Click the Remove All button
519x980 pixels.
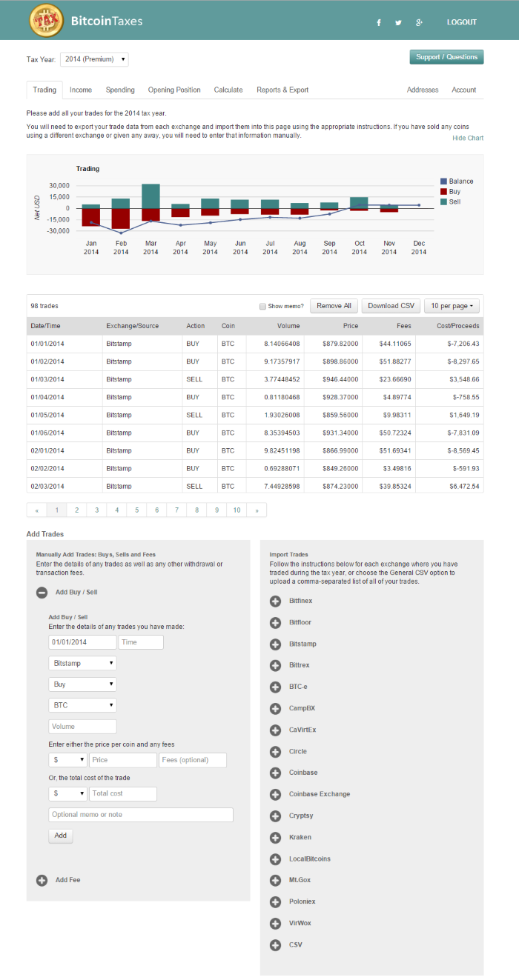point(334,306)
